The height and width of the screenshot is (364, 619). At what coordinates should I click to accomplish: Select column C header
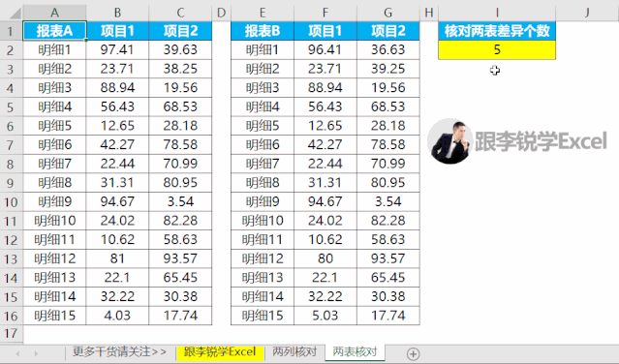(180, 13)
